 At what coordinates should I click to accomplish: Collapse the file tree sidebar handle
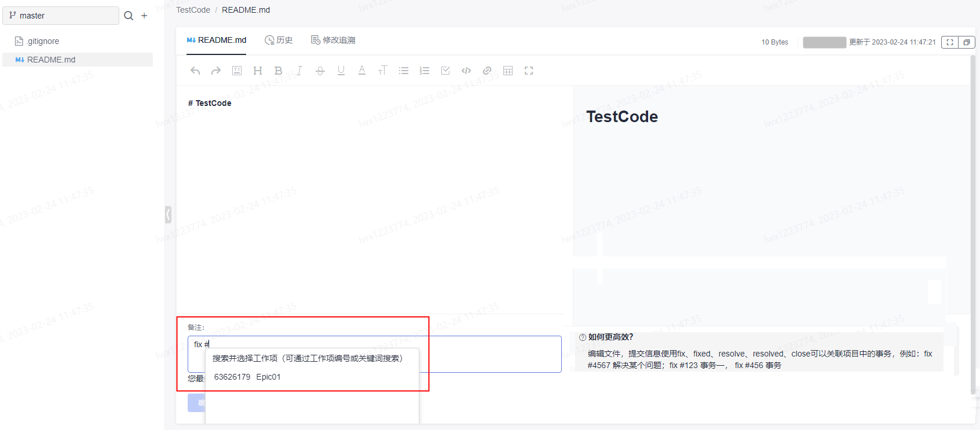pos(168,215)
